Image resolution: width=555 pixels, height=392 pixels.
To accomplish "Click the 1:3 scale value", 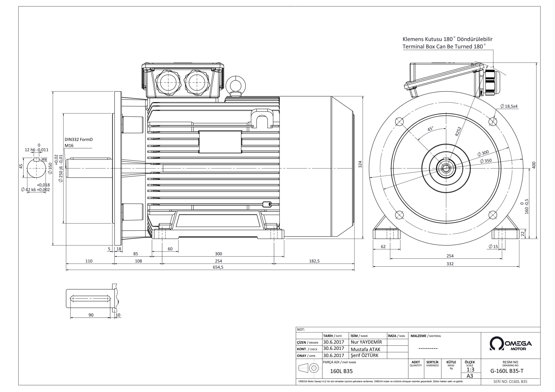I will click(x=470, y=369).
